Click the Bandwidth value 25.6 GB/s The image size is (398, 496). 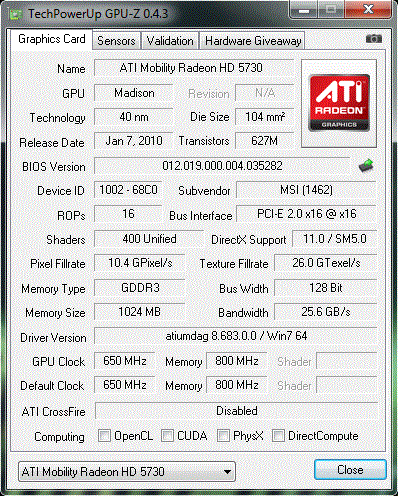[326, 312]
